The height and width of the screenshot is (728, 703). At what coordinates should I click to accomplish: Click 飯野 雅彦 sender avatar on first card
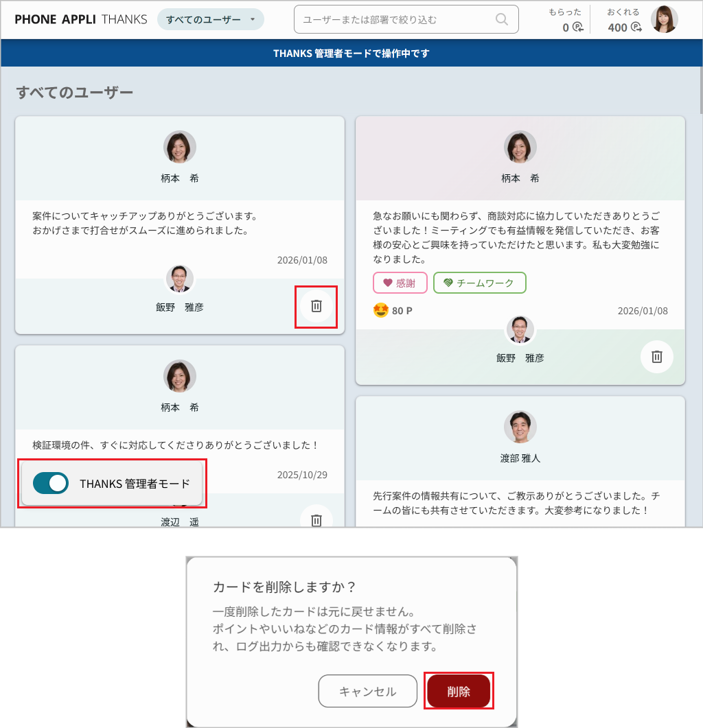click(179, 279)
